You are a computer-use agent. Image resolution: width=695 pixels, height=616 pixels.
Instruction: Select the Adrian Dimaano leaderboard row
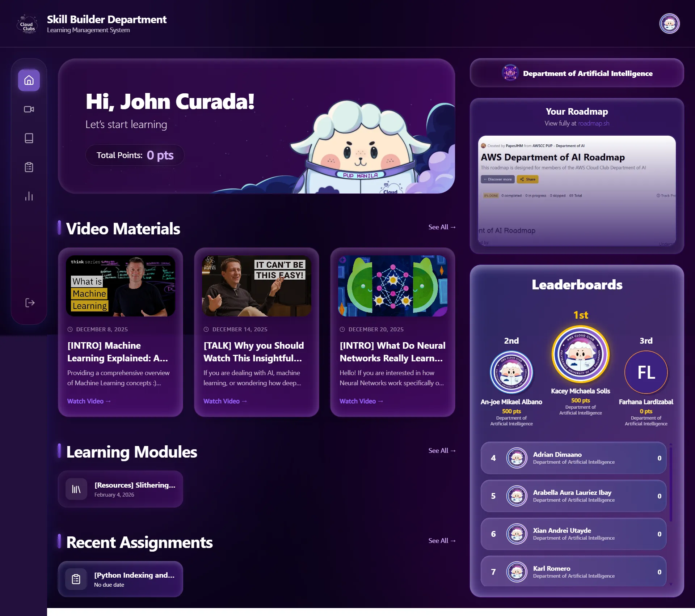(x=573, y=458)
